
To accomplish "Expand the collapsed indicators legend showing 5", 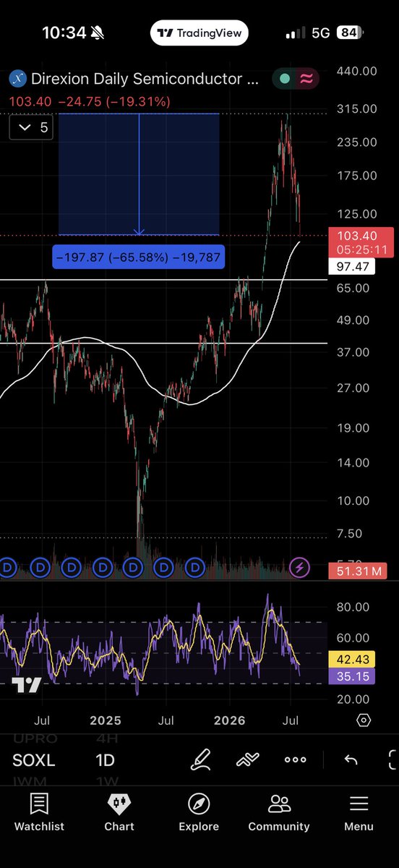I will (x=33, y=128).
